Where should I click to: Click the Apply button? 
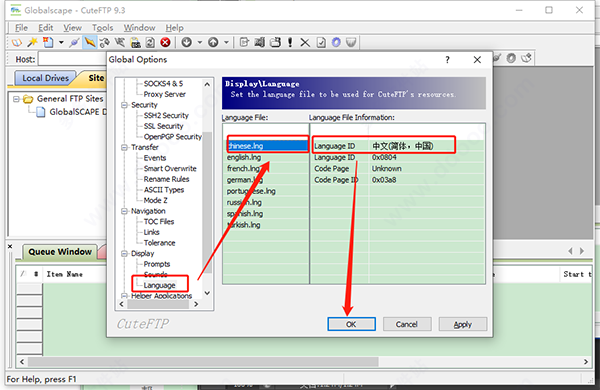[463, 324]
